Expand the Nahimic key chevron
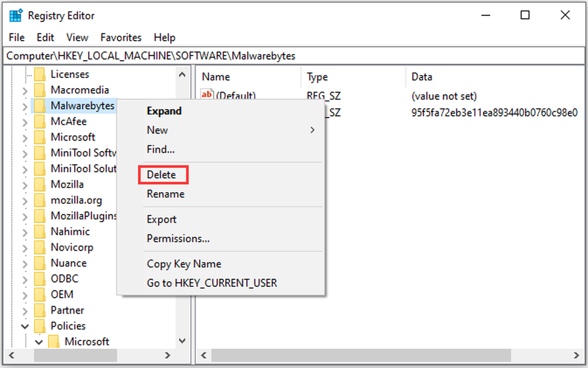 (25, 232)
